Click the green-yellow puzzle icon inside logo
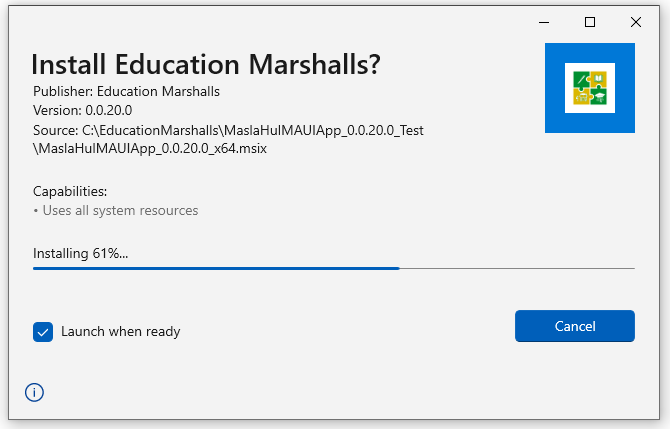 click(589, 88)
